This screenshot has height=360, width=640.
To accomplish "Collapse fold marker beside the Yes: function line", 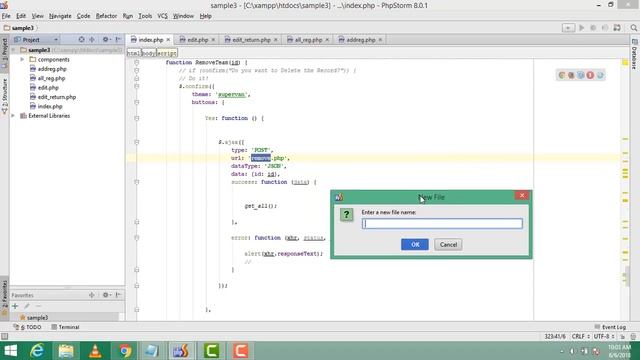I will click(137, 118).
